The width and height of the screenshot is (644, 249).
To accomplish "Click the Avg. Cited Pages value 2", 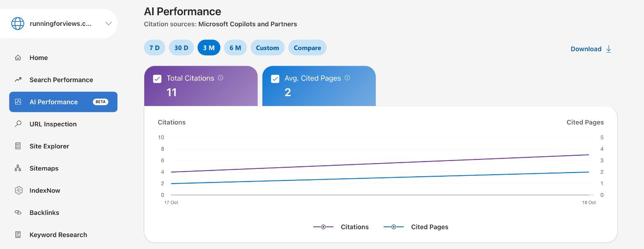I will click(x=287, y=92).
